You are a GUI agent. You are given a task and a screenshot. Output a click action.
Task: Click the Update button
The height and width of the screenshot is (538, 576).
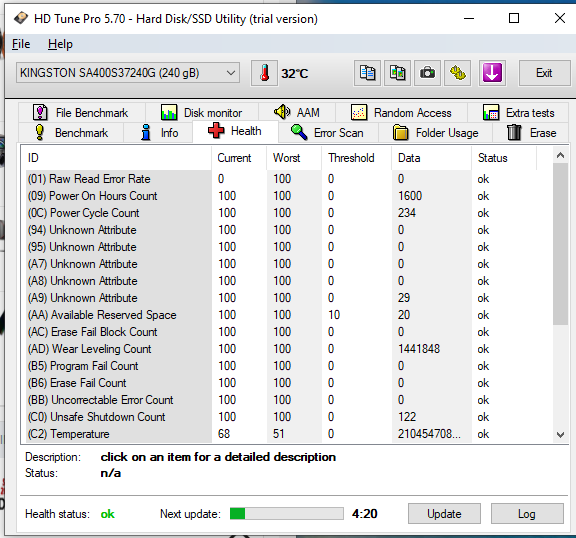(444, 513)
